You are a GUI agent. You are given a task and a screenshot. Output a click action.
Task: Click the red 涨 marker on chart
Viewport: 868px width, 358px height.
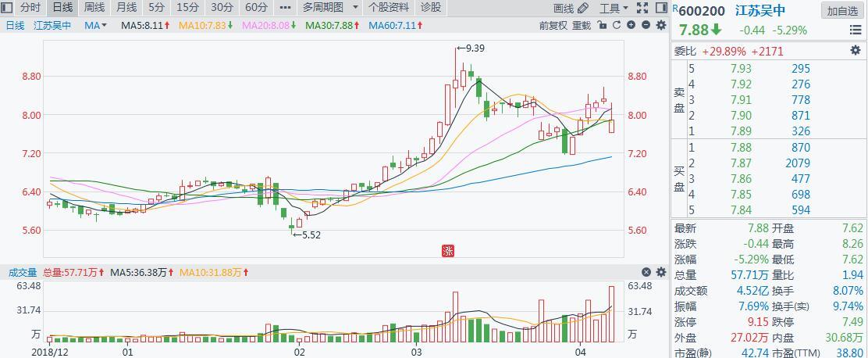click(x=448, y=250)
